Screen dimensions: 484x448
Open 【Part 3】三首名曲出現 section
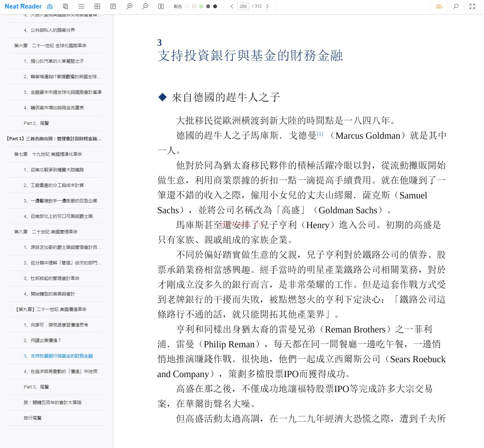54,139
